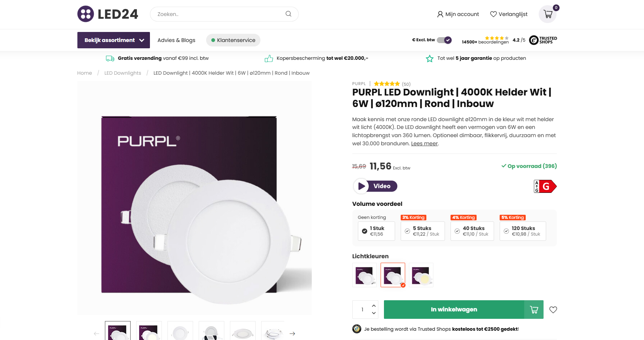
Task: Open the shopping cart icon in header
Action: click(x=548, y=14)
